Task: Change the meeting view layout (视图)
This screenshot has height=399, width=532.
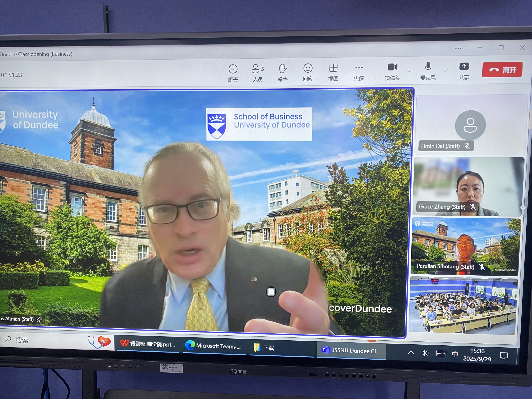Action: tap(333, 72)
